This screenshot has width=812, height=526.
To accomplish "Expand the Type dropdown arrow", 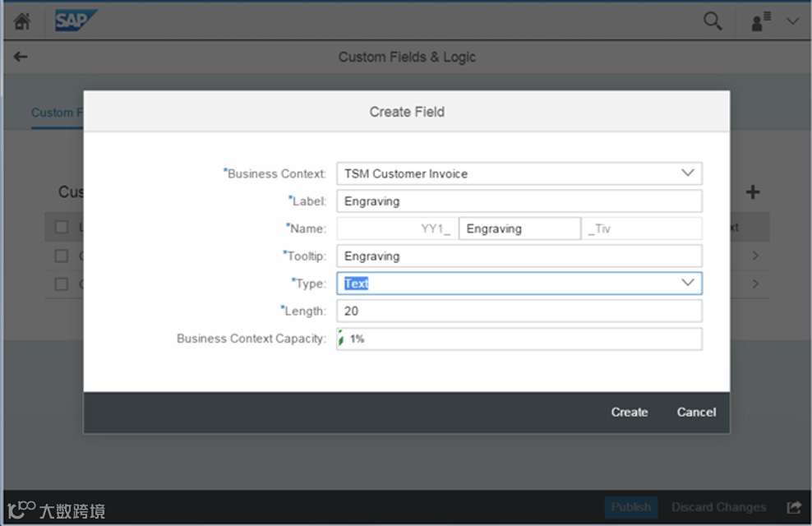I will [688, 283].
